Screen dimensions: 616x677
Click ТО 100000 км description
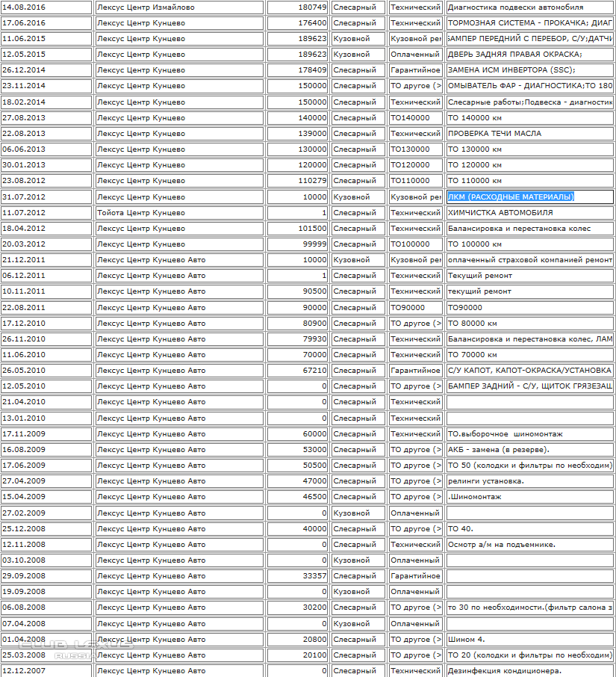(x=529, y=244)
